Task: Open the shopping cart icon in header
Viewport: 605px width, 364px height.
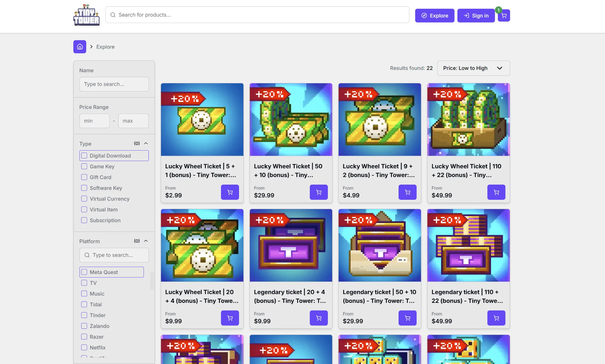Action: coord(504,15)
